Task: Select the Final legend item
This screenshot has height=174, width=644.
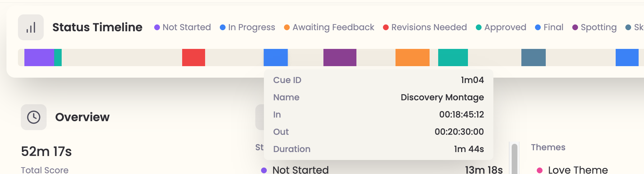Action: pyautogui.click(x=549, y=27)
